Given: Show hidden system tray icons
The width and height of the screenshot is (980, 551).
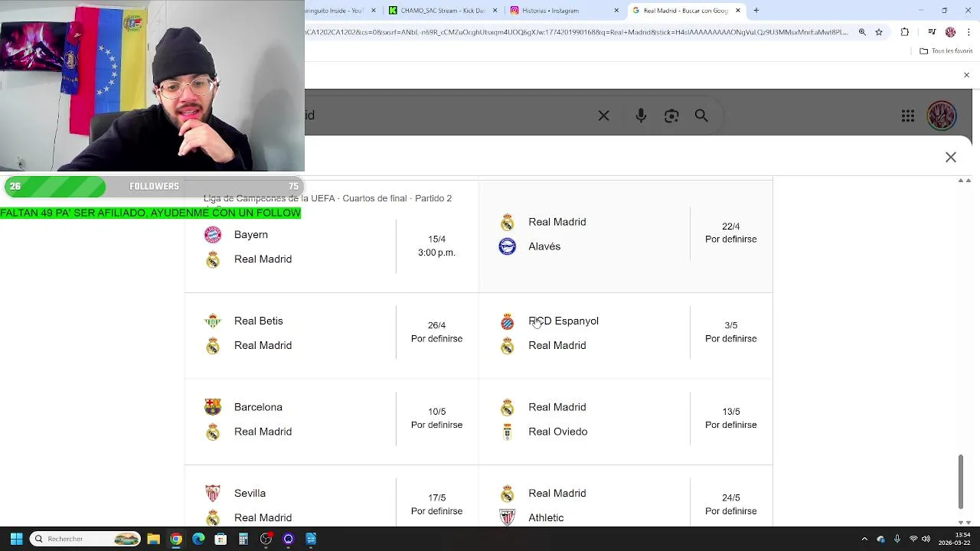Looking at the screenshot, I should [x=864, y=539].
